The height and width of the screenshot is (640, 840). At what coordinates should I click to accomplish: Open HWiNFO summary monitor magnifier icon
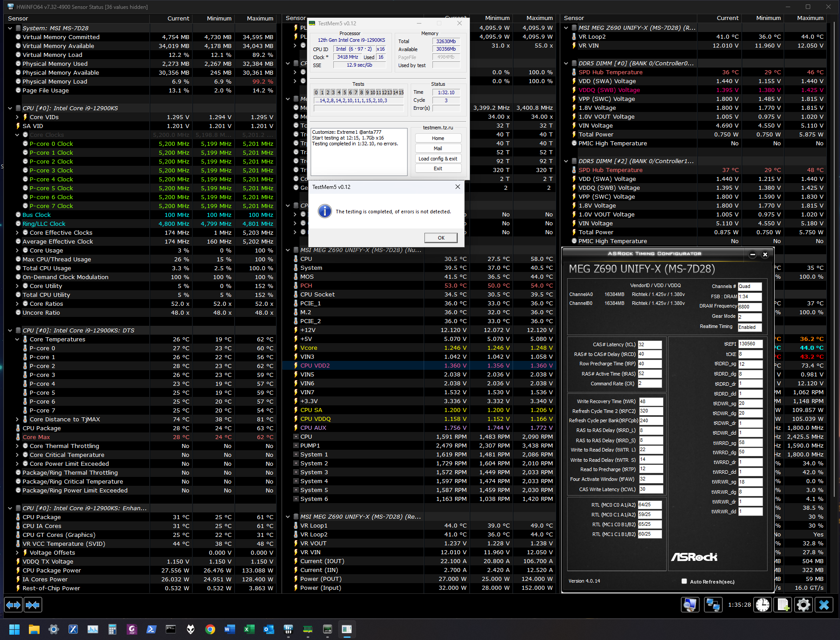pyautogui.click(x=690, y=605)
